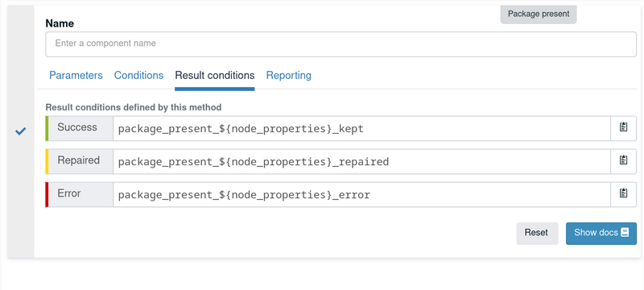Screen dimensions: 644x290
Task: Click the gray handle bar at left edge
Action: (21, 131)
